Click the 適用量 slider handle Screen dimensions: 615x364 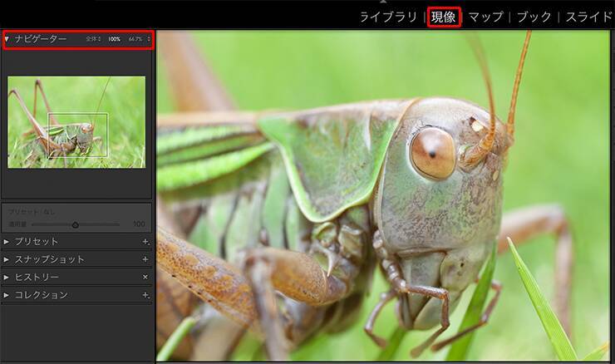76,224
